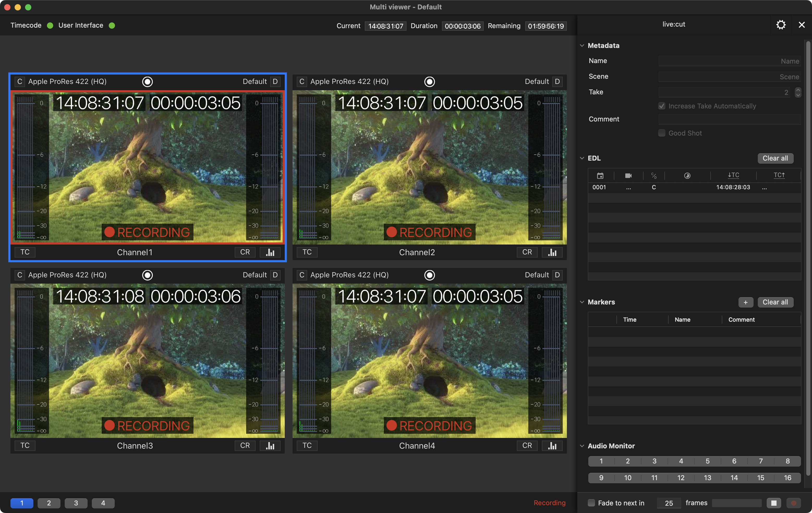Open live:cut settings gear
812x513 pixels.
781,25
